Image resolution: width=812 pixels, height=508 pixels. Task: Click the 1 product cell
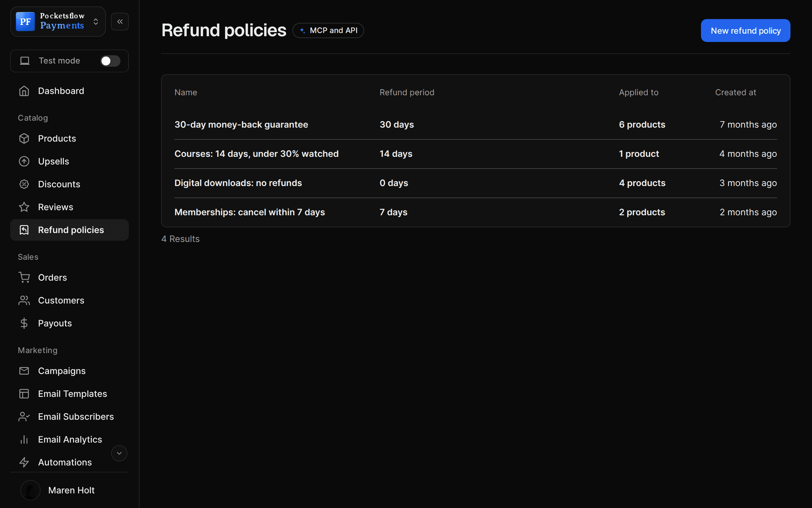[639, 154]
